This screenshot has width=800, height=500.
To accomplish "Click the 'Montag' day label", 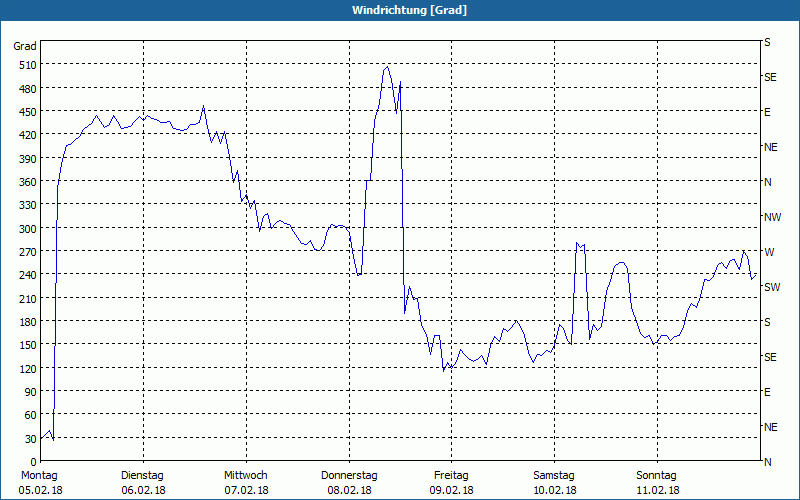I will [x=39, y=476].
